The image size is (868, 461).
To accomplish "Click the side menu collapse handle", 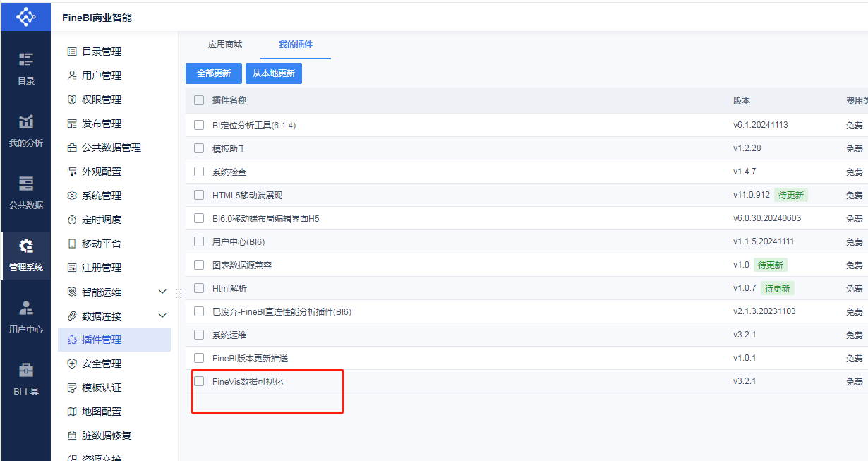I will (179, 293).
